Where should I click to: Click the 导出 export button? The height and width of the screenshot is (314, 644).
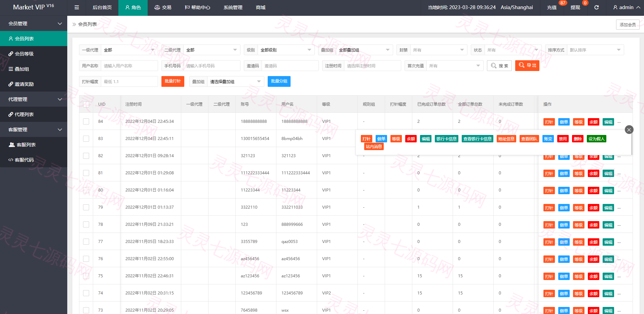(527, 66)
